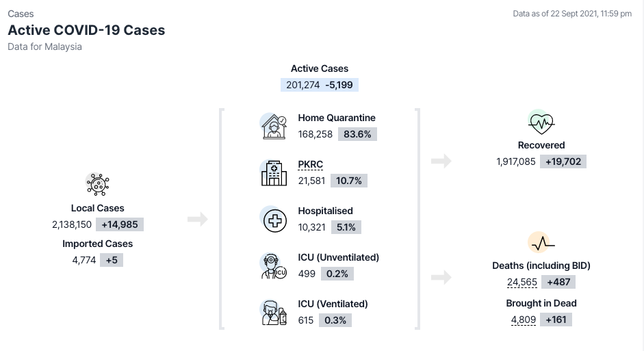This screenshot has width=644, height=351.
Task: Click the Local Cases +14,985 badge
Action: click(x=120, y=224)
